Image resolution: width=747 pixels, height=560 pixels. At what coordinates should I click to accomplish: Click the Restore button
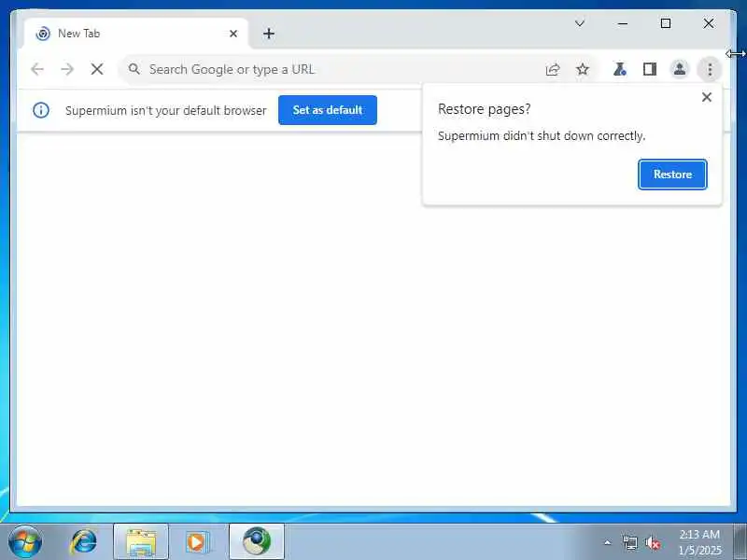tap(672, 175)
